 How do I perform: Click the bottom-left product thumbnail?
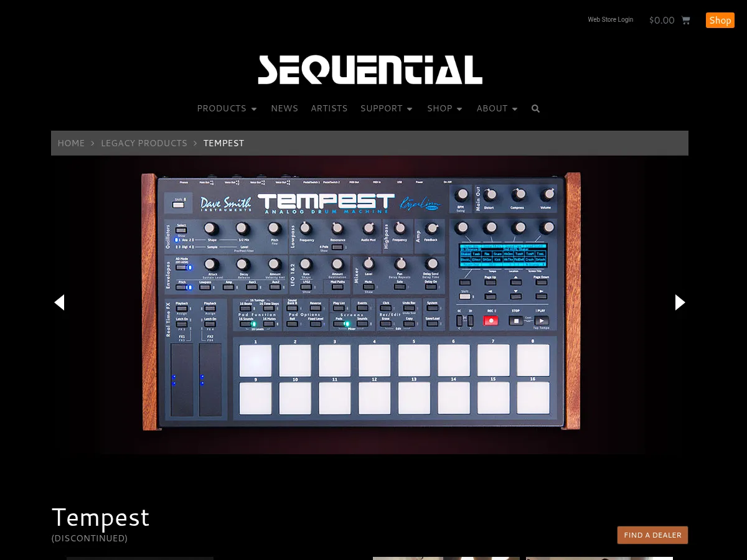(x=139, y=558)
